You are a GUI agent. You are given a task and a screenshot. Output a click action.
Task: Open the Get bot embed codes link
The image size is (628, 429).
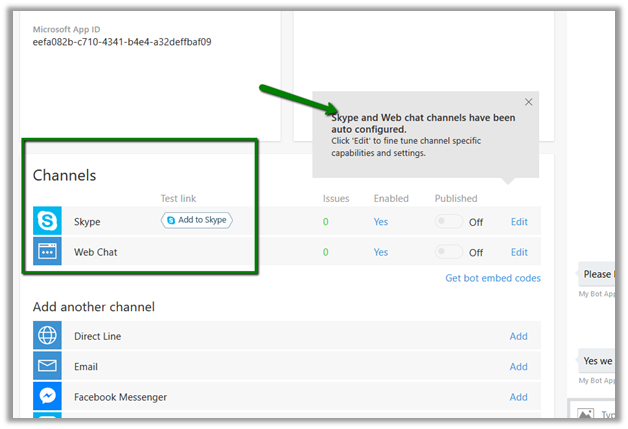pos(492,278)
